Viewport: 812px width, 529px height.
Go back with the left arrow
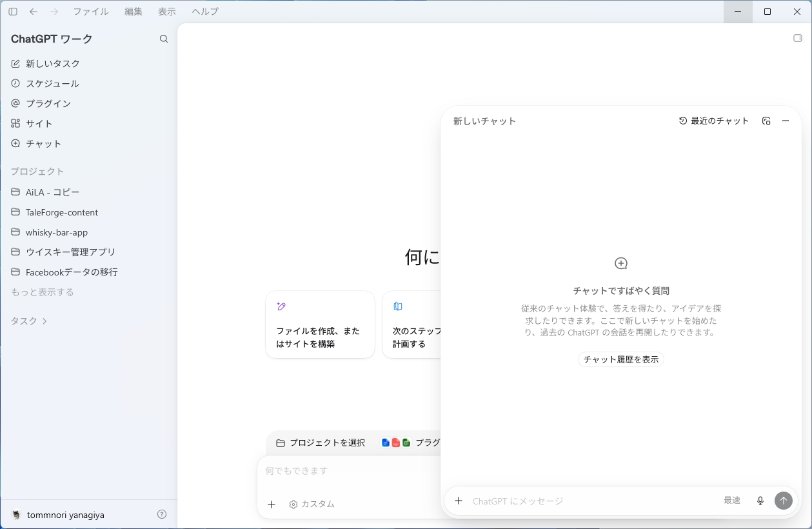click(34, 12)
